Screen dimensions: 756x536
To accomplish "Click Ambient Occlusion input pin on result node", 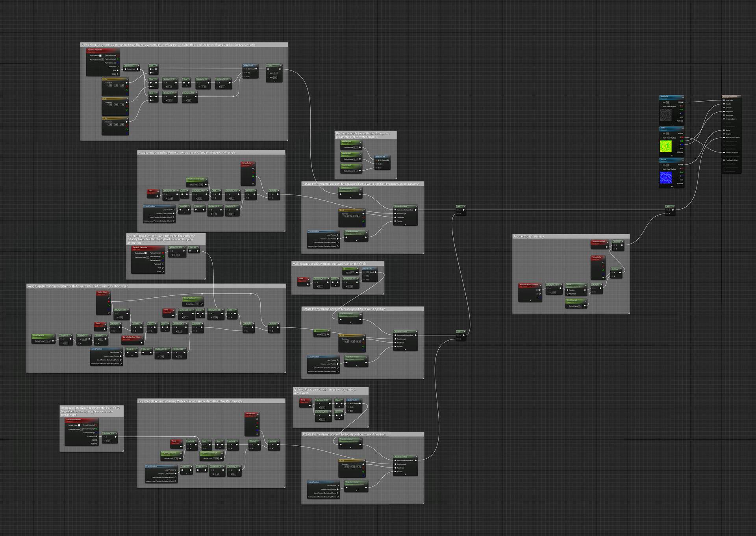I will click(724, 152).
